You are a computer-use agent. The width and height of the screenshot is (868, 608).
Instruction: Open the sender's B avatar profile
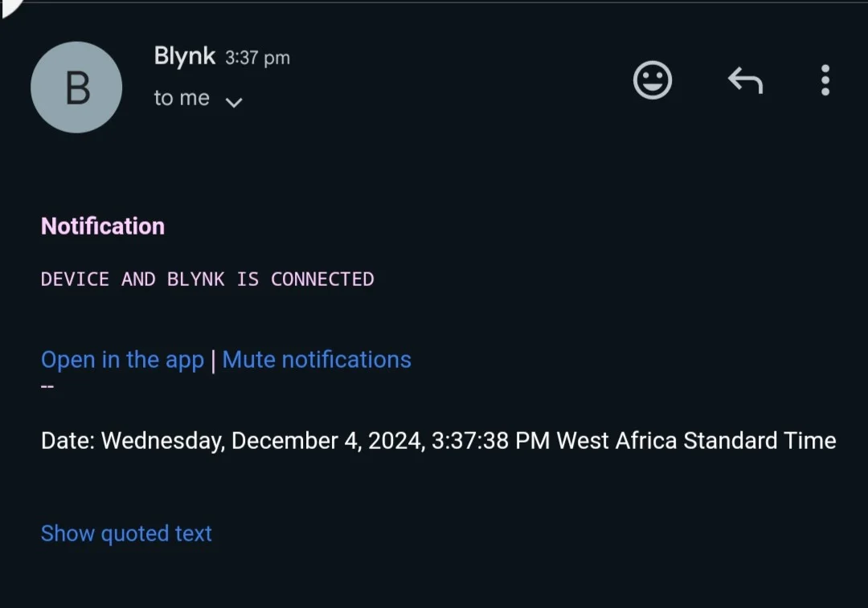pyautogui.click(x=76, y=88)
